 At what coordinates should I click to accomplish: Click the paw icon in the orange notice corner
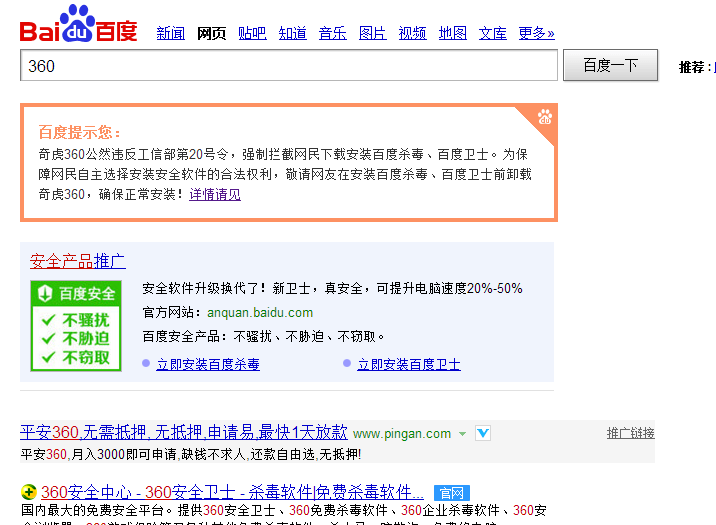click(545, 117)
